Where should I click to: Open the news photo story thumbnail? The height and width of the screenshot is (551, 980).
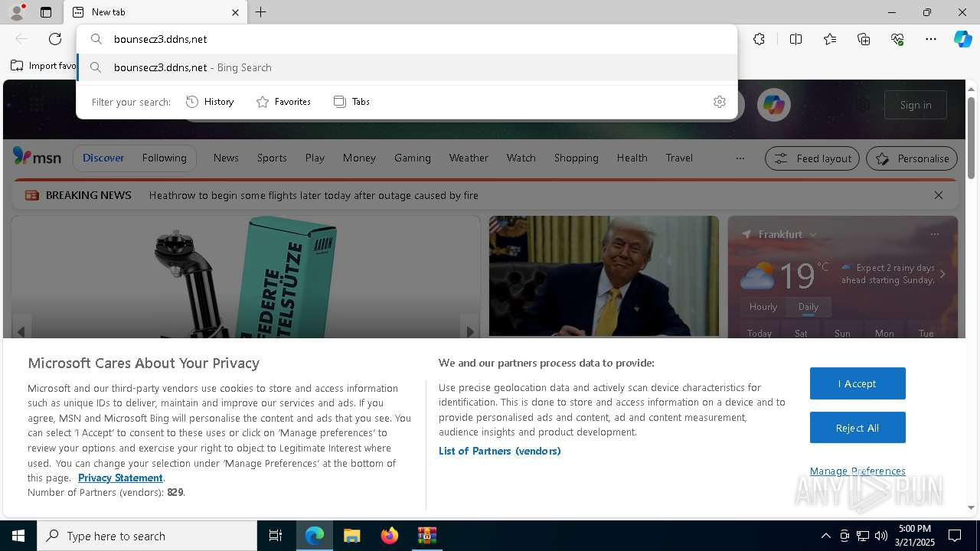coord(604,276)
